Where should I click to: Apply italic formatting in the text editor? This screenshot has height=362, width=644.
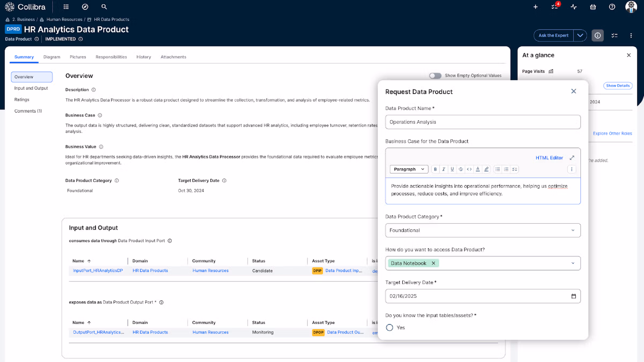tap(444, 169)
